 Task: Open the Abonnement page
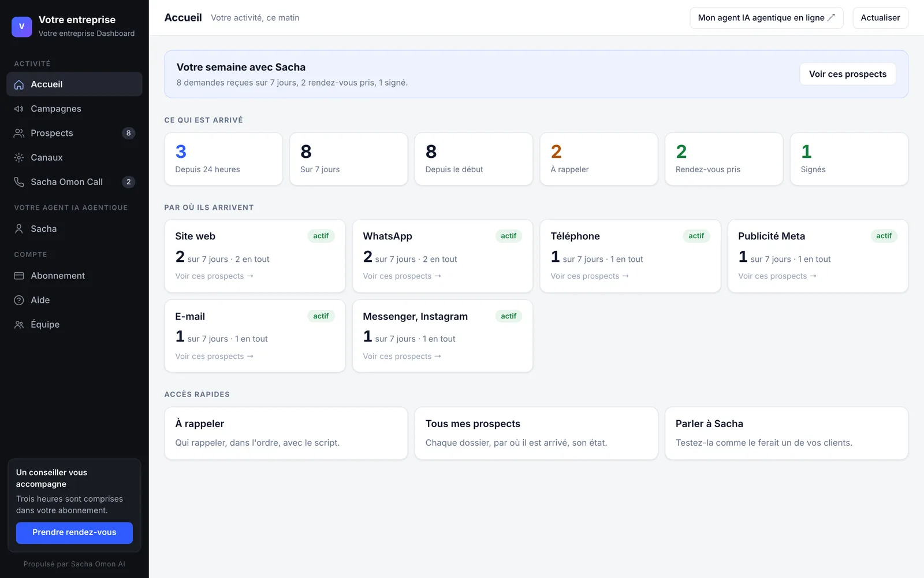pyautogui.click(x=74, y=276)
